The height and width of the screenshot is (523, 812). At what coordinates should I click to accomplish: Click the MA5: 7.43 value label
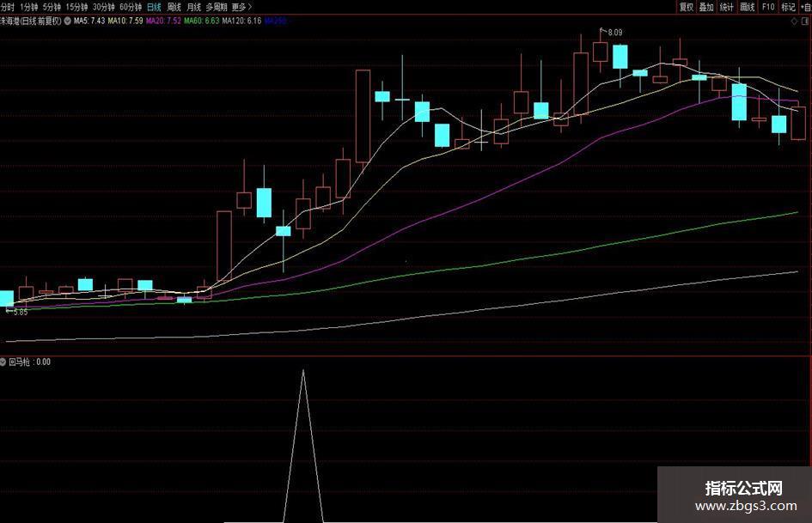89,21
